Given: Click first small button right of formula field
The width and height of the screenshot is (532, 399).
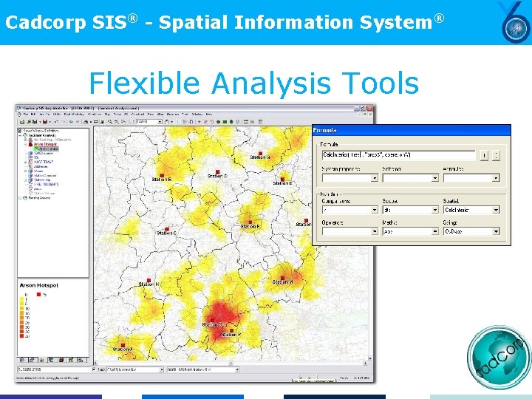Looking at the screenshot, I should 484,155.
